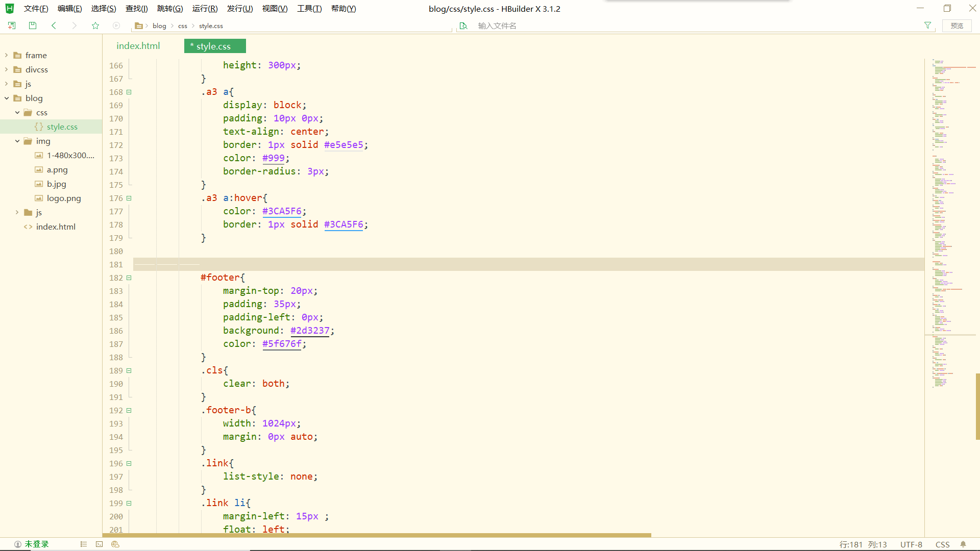Click the outline list icon in status bar

coord(84,544)
